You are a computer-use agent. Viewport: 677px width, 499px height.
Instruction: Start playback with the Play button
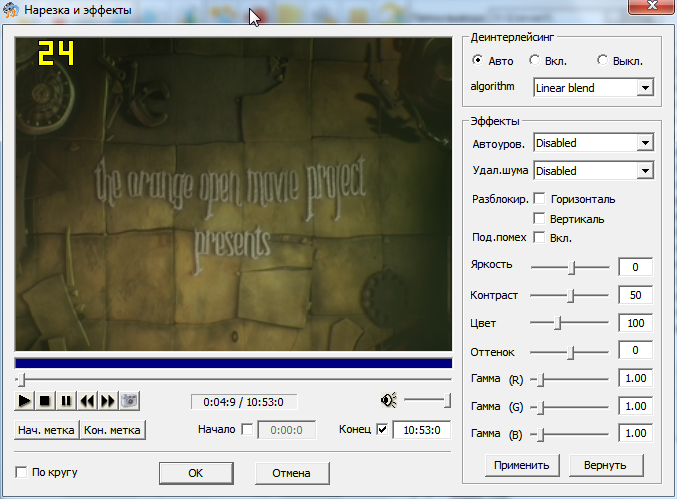click(x=24, y=401)
